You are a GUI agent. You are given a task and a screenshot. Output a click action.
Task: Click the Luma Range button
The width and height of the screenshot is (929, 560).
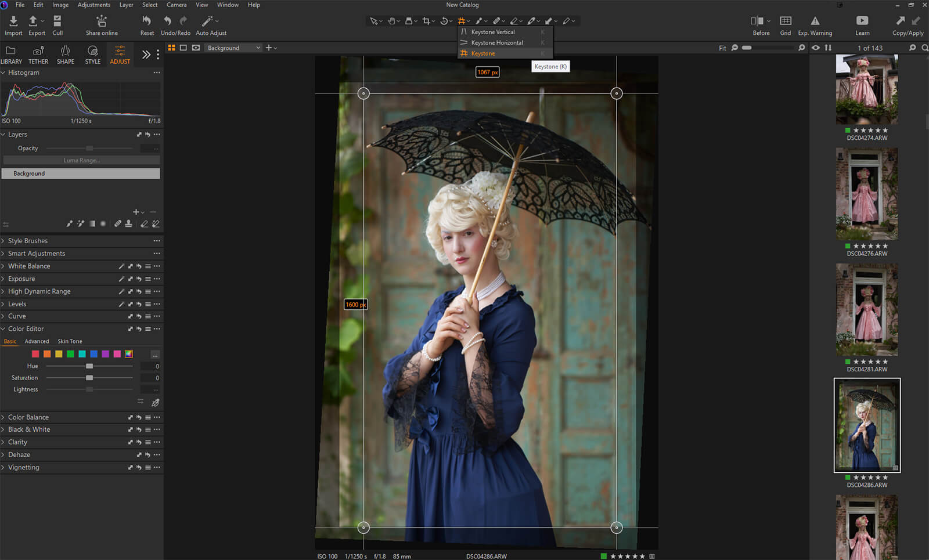click(x=81, y=161)
